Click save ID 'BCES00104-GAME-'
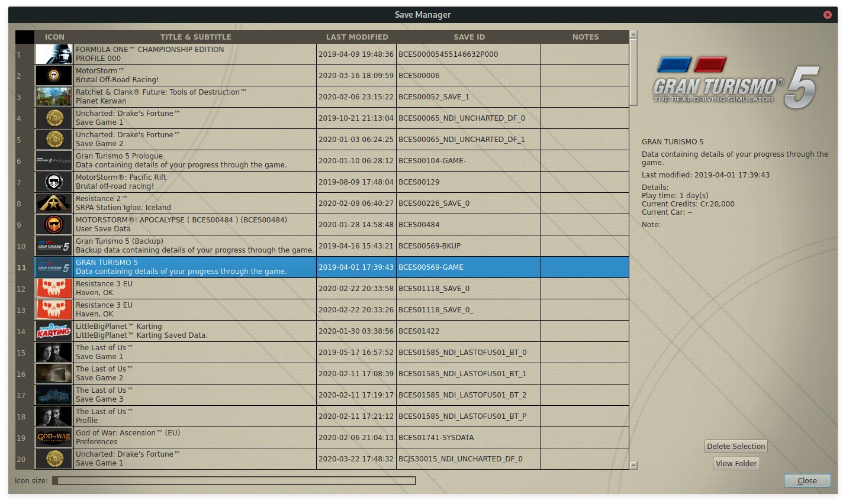 (468, 161)
